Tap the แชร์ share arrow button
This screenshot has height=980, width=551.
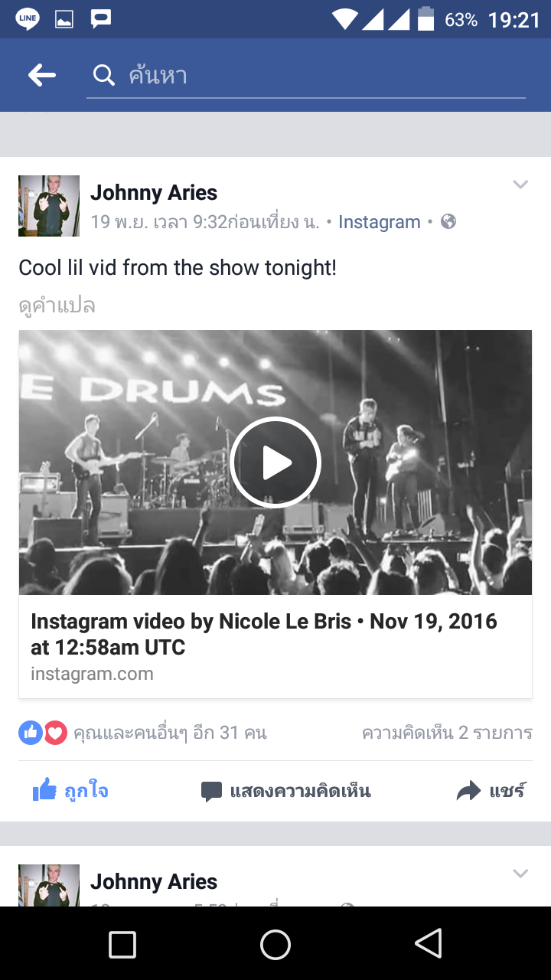click(x=491, y=791)
